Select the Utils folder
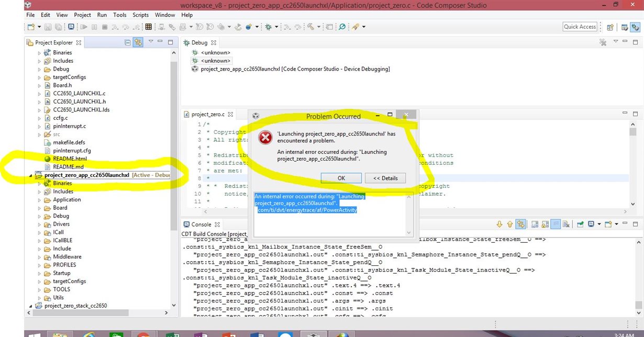This screenshot has width=644, height=337. pos(58,298)
